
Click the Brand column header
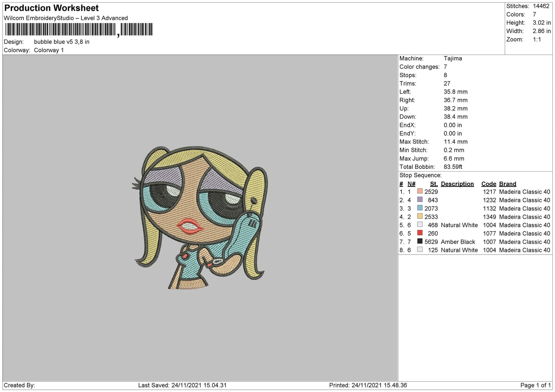[507, 184]
